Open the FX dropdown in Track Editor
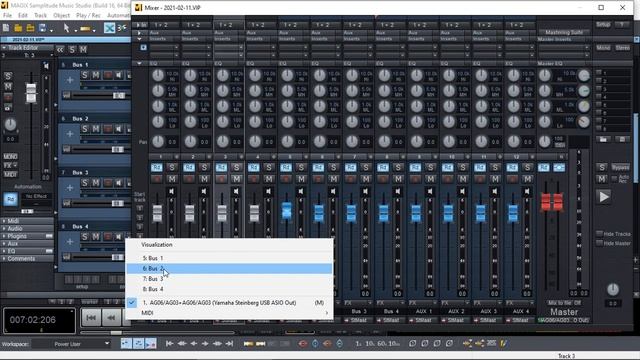Screen dimensions: 640x360 10,165
